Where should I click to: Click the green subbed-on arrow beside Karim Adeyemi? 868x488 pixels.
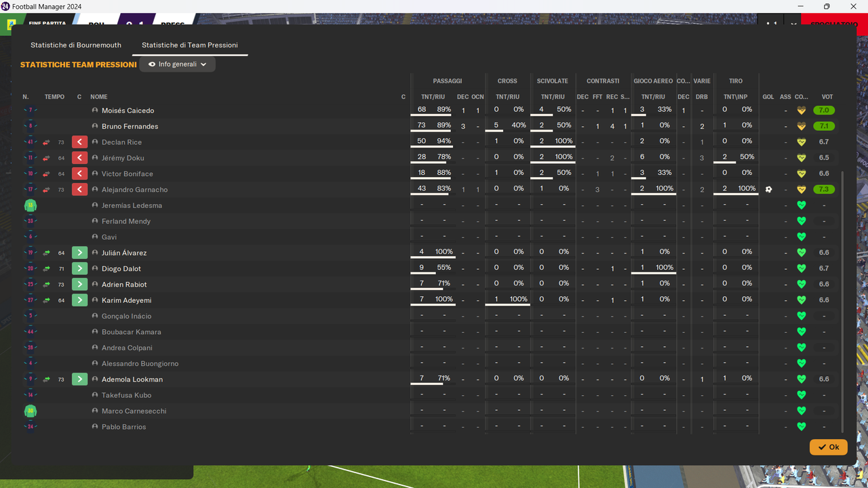click(79, 300)
